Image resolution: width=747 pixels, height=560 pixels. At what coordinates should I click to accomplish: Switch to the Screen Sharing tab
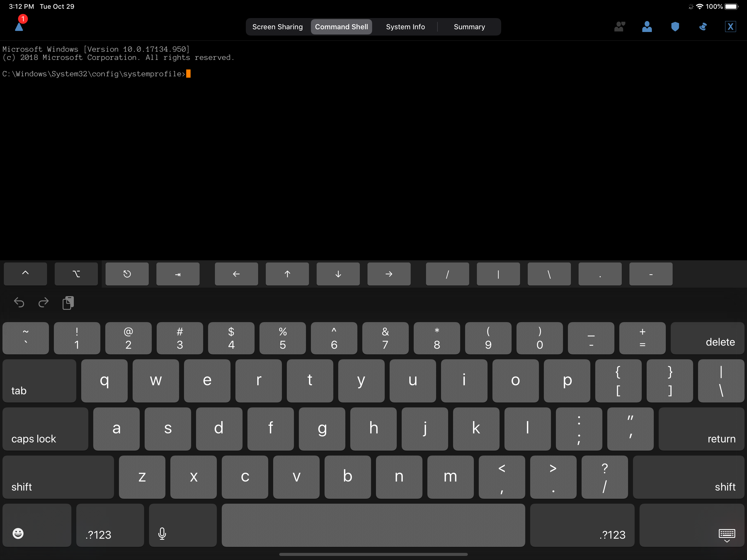277,27
